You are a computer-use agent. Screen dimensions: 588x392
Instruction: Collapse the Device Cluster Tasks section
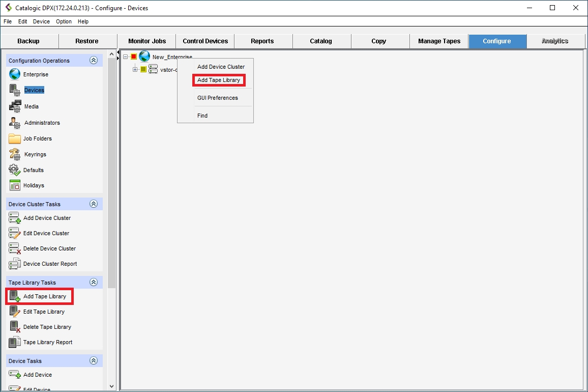pos(94,204)
